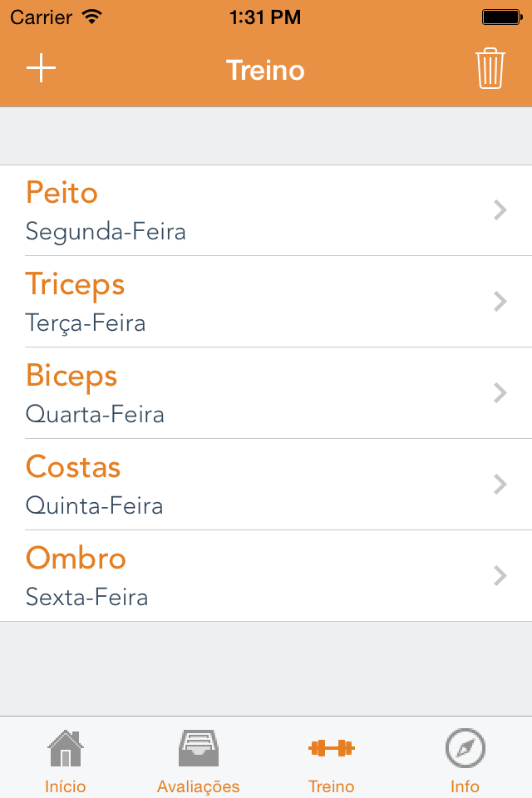Expand Peito row with its chevron
This screenshot has width=532, height=798.
500,210
